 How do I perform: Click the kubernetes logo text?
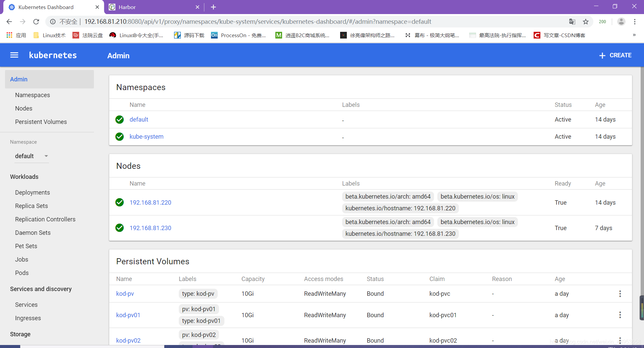53,55
